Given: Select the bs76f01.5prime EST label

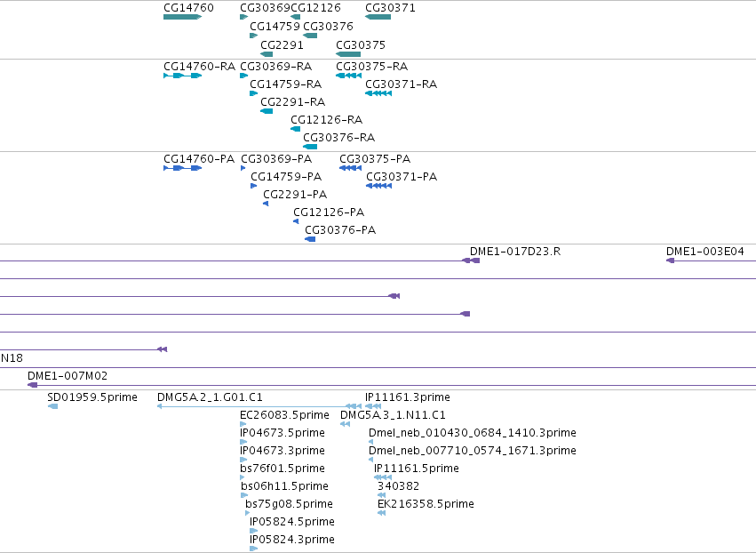Looking at the screenshot, I should (x=282, y=469).
